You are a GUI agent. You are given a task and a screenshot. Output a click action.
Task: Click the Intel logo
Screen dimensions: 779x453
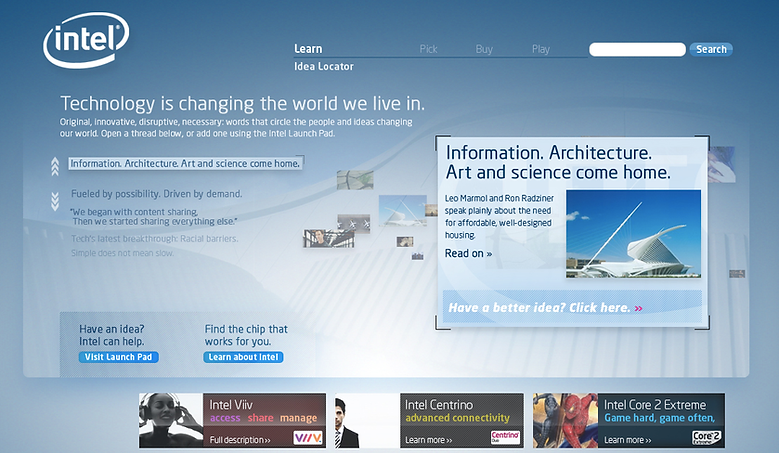pos(86,40)
